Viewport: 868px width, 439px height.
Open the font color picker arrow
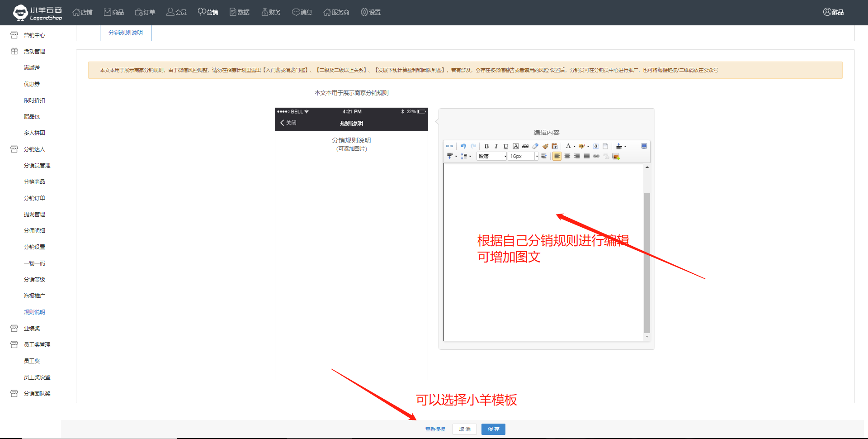(x=575, y=146)
